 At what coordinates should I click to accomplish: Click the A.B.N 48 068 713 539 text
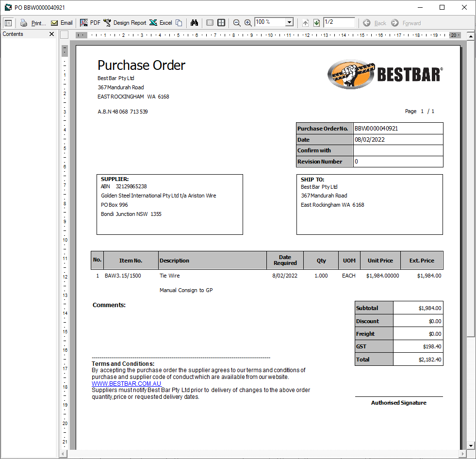123,112
